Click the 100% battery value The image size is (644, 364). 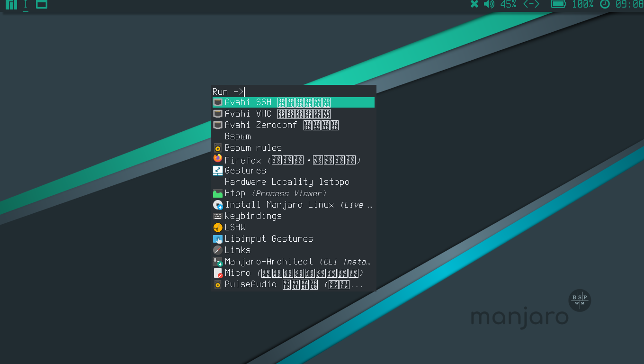click(583, 4)
